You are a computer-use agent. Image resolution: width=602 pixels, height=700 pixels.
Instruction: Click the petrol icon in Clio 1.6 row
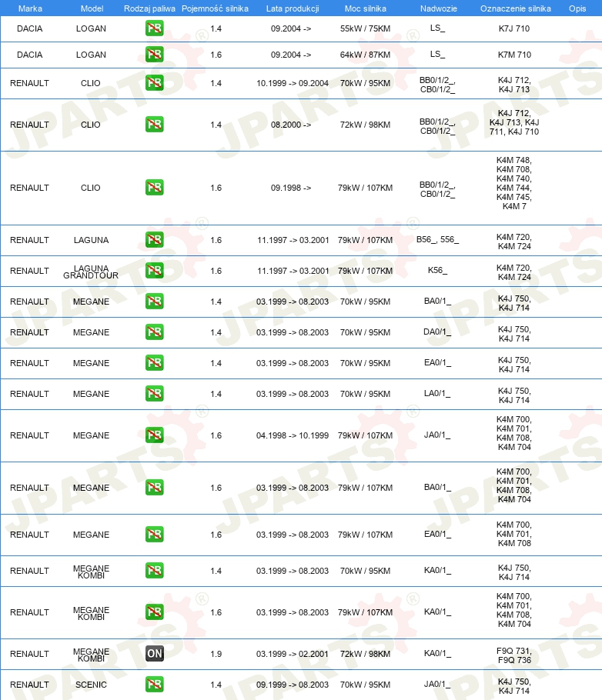click(x=154, y=187)
